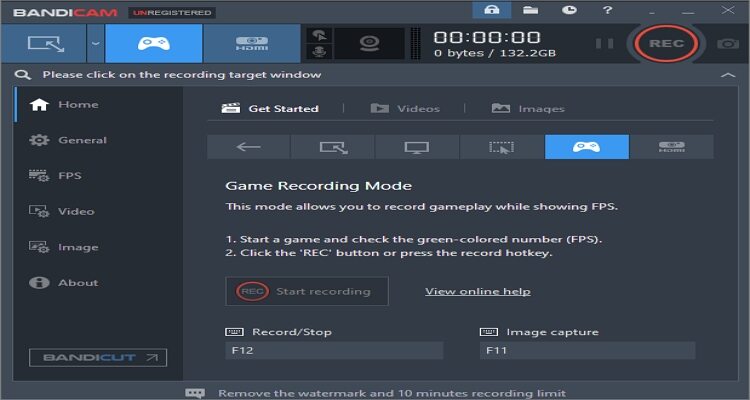This screenshot has height=400, width=750.
Task: Open the recording mode dropdown arrow
Action: (96, 44)
